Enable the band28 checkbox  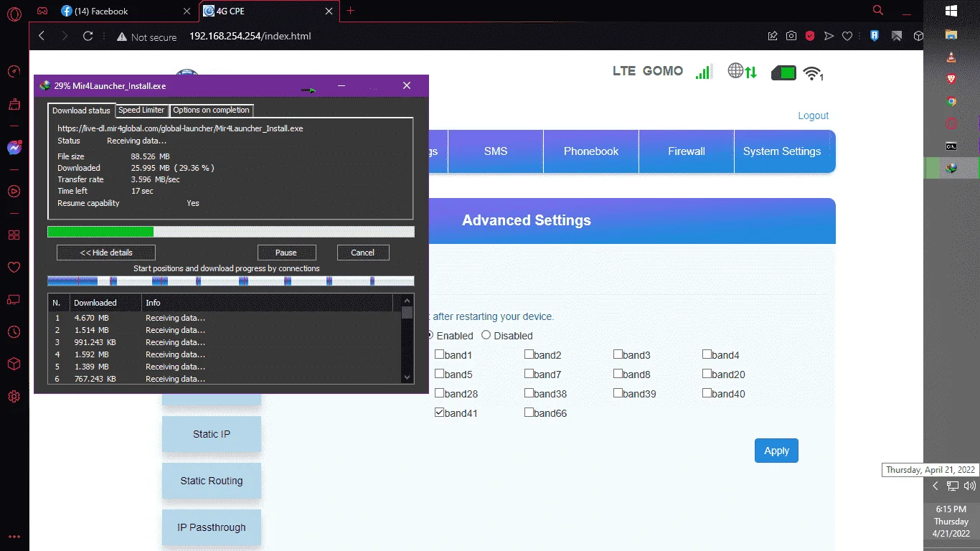pos(439,393)
